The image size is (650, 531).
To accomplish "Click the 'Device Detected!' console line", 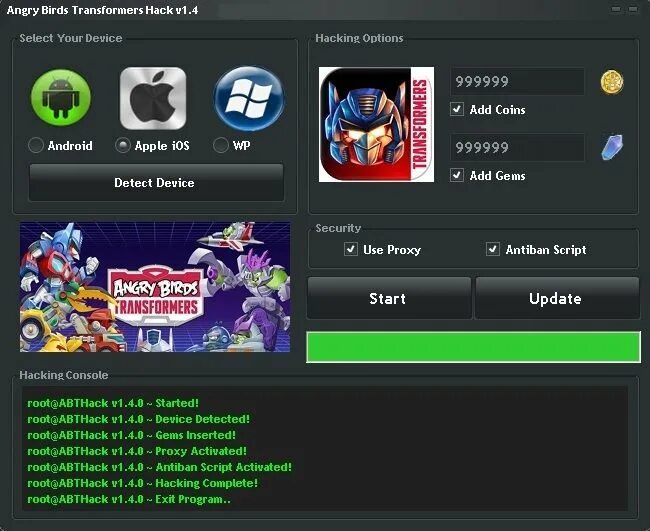I will coord(138,419).
